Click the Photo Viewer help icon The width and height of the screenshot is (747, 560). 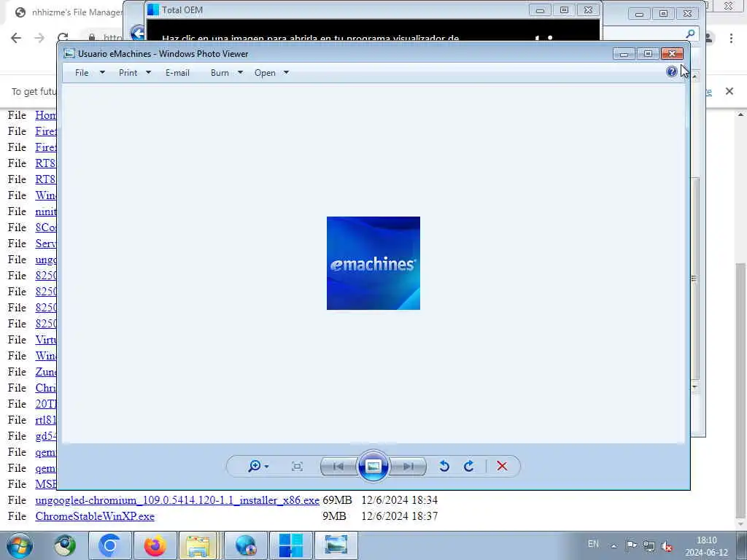(x=671, y=72)
